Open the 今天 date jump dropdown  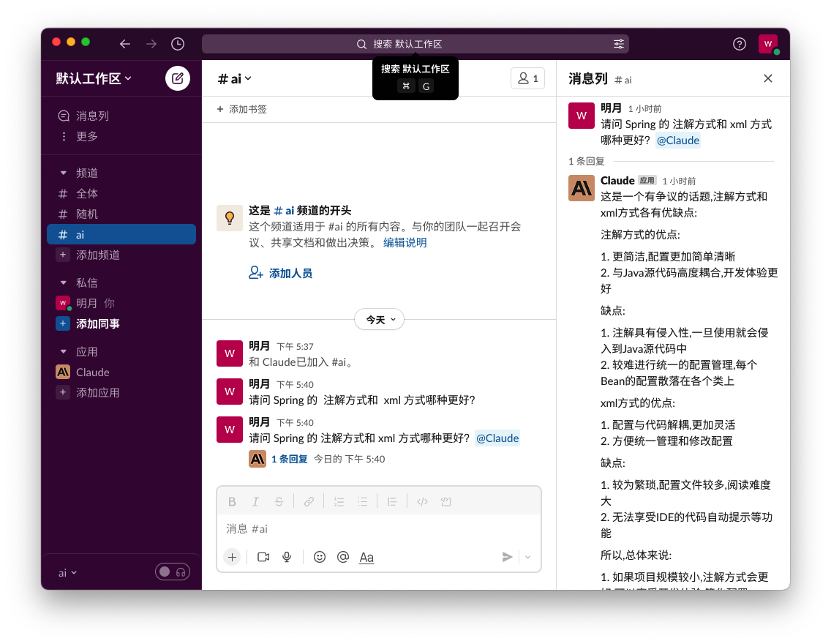[380, 320]
